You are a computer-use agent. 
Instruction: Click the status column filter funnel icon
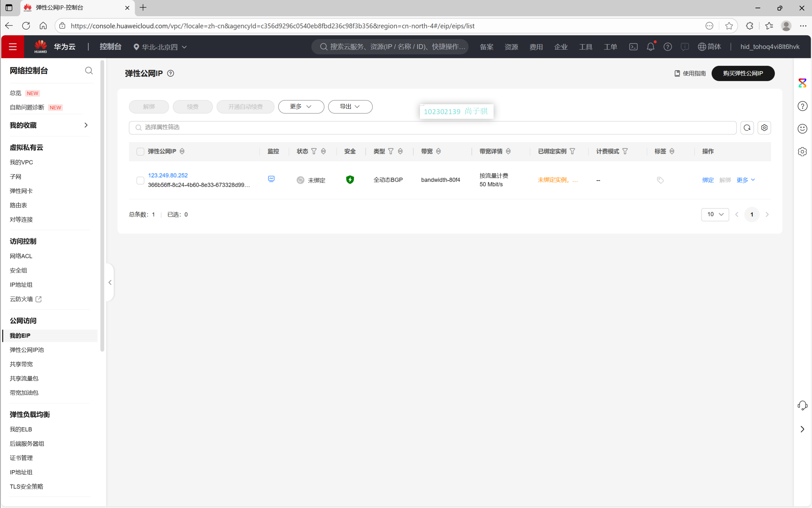click(314, 151)
